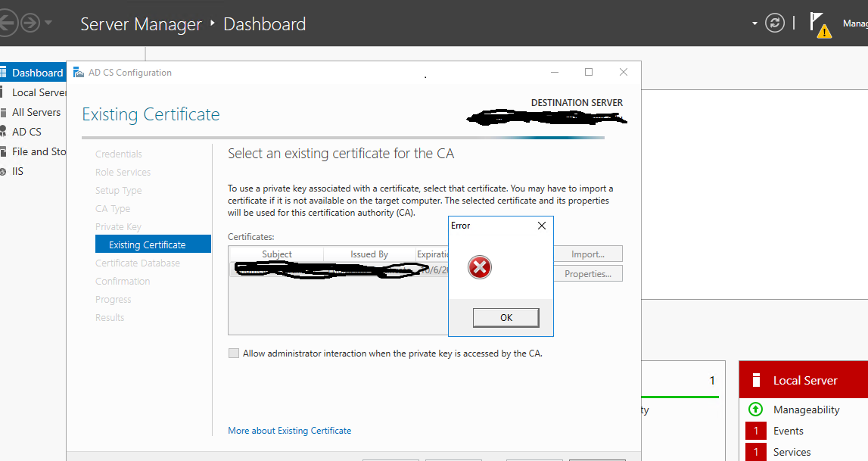Click the Subject column header
Screen dimensions: 868x461
point(277,254)
